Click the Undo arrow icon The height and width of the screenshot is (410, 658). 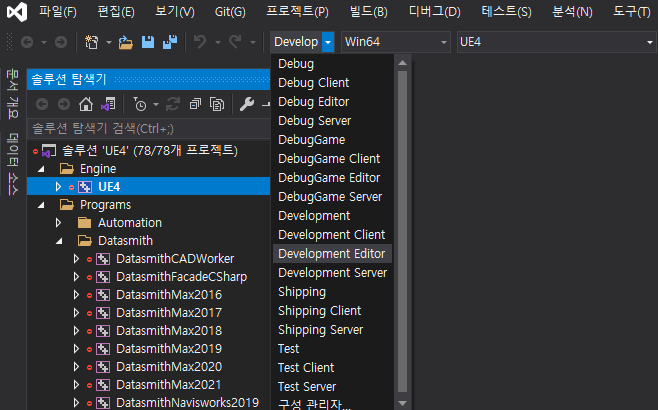coord(200,42)
